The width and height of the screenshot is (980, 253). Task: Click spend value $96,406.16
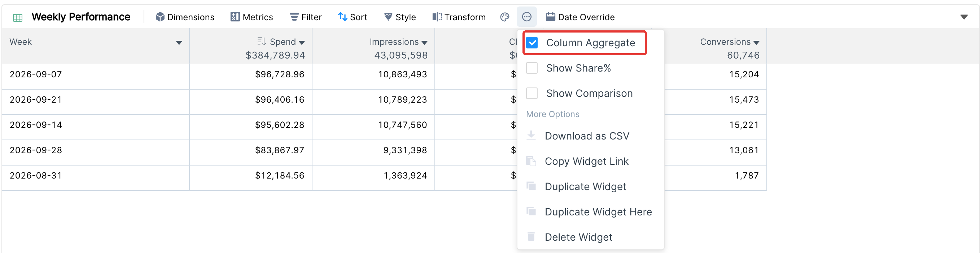[x=280, y=100]
